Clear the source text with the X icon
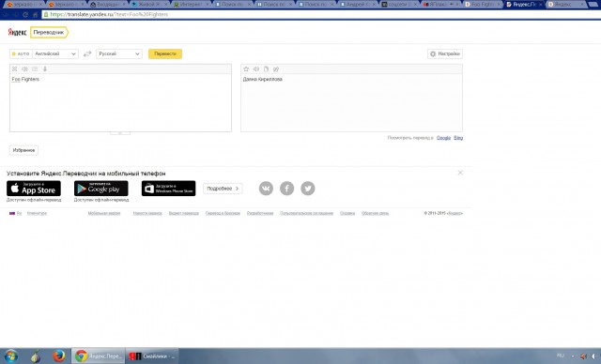Image resolution: width=601 pixels, height=364 pixels. pyautogui.click(x=15, y=68)
